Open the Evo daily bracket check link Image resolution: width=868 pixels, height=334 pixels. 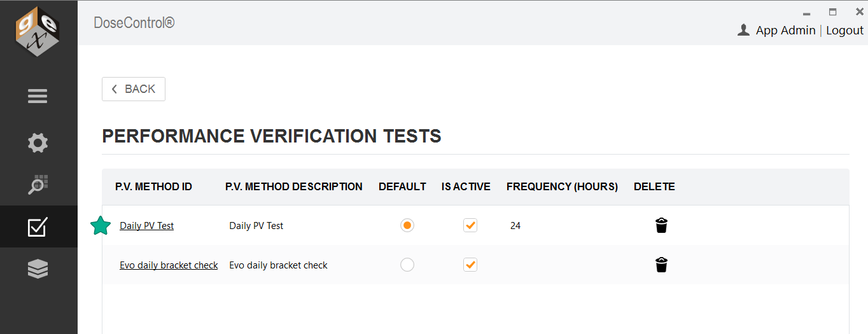click(x=169, y=265)
